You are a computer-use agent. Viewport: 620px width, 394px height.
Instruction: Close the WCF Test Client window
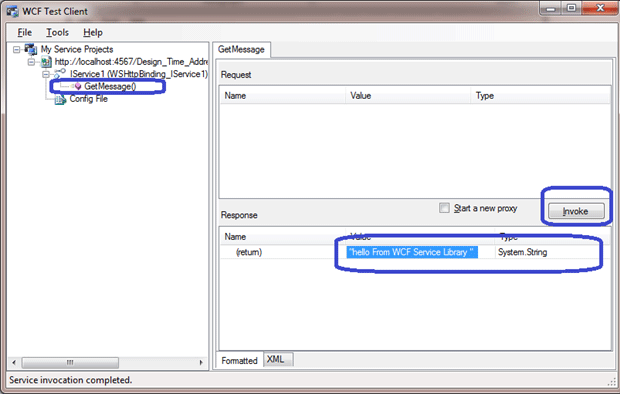pos(600,8)
